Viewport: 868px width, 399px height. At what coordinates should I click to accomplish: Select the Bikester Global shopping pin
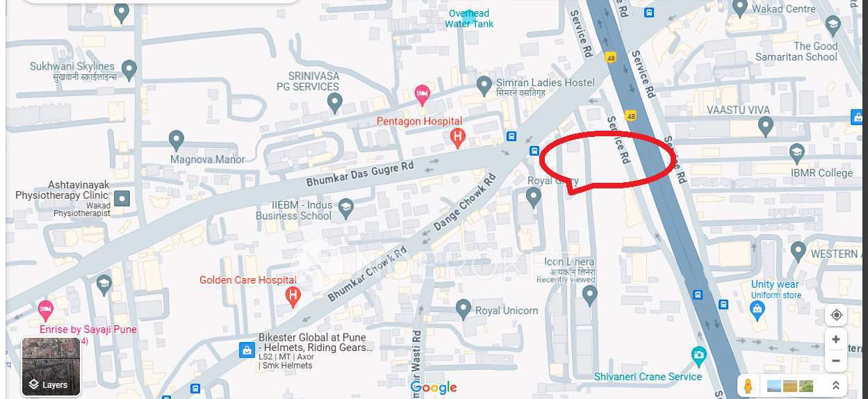tap(246, 350)
